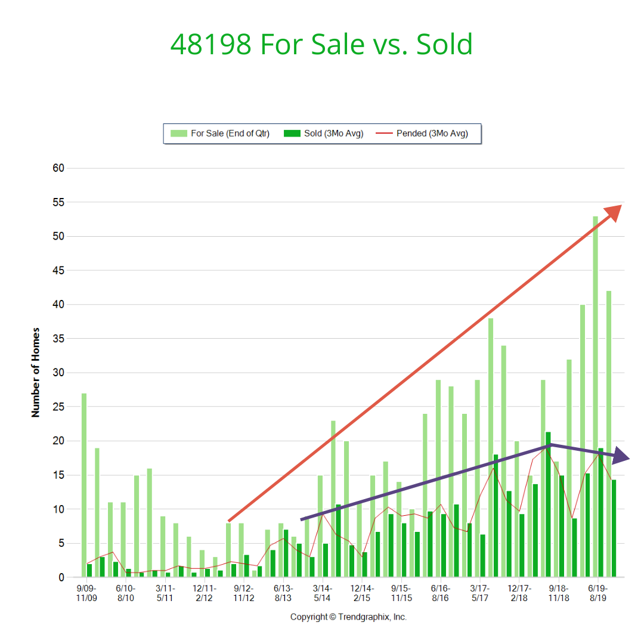Viewport: 644px width, 644px height.
Task: Click the 60 value on the y-axis
Action: 58,168
